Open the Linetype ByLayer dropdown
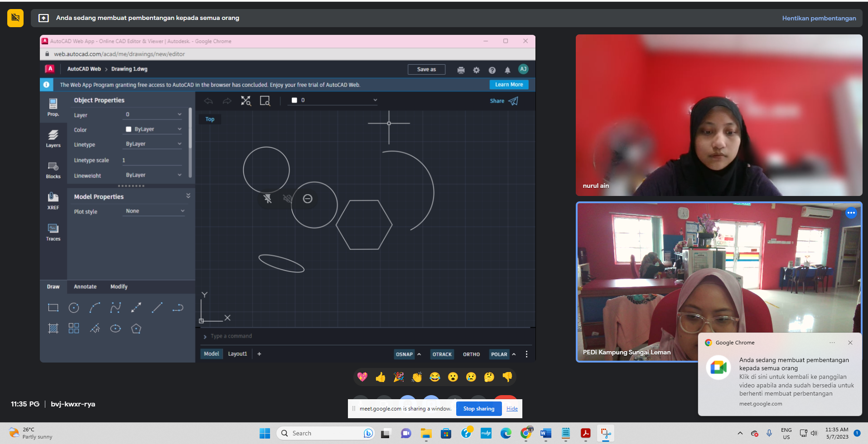868x444 pixels. pos(153,144)
